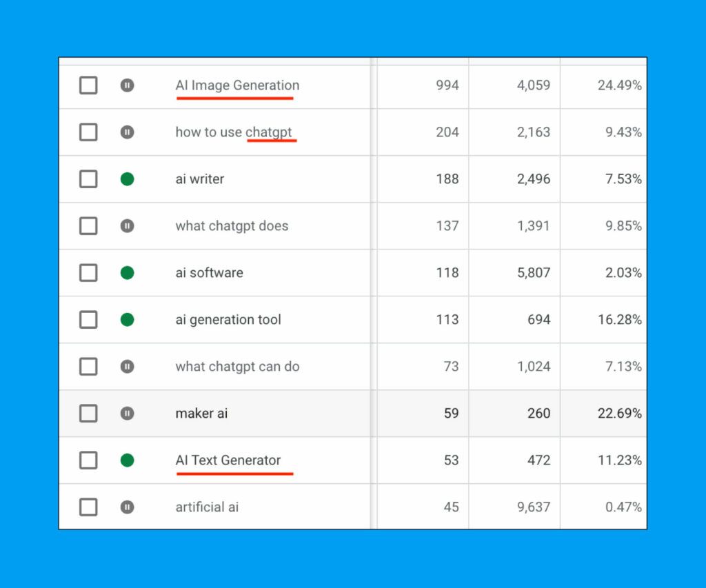The height and width of the screenshot is (588, 706).
Task: Click the 994 value for AI Image Generation
Action: (447, 85)
